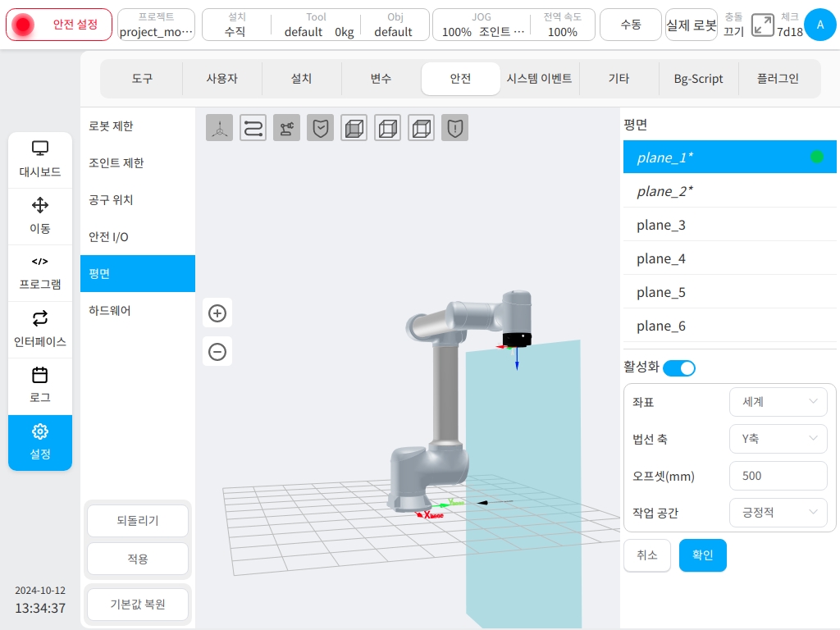Open the 대시보드 dashboard page
Viewport: 840px width, 630px height.
pyautogui.click(x=40, y=160)
